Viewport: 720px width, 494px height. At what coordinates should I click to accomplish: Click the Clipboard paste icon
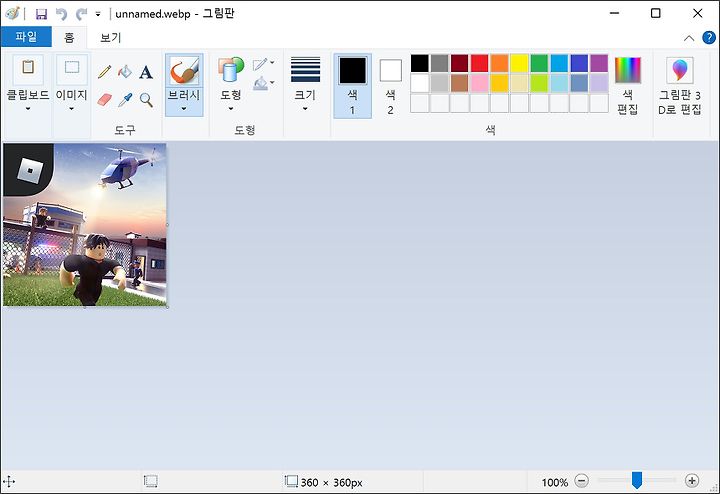pyautogui.click(x=28, y=69)
